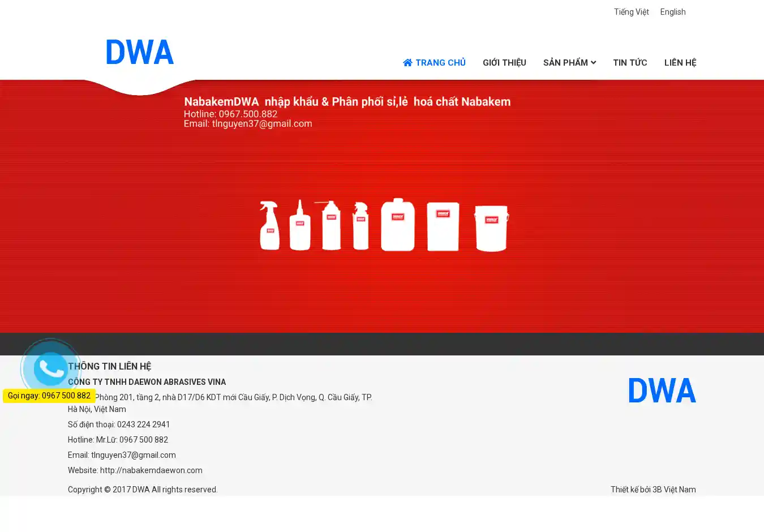This screenshot has width=764, height=532.
Task: Click the large jug container image
Action: point(397,225)
